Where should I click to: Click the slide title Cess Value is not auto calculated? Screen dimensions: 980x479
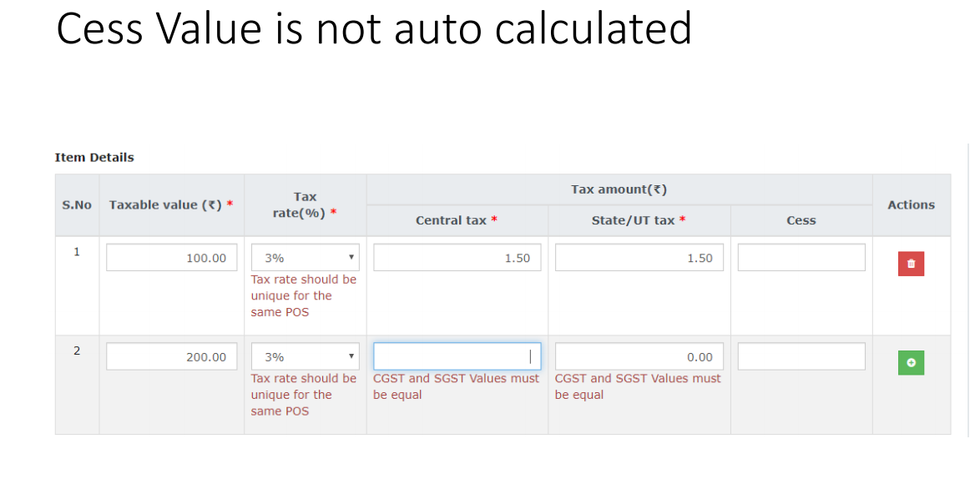pyautogui.click(x=374, y=28)
